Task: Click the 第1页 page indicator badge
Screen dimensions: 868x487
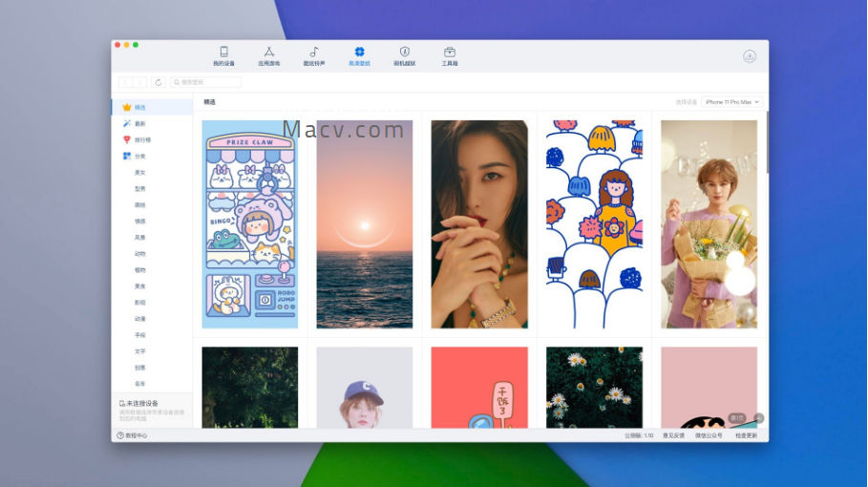Action: click(x=737, y=418)
